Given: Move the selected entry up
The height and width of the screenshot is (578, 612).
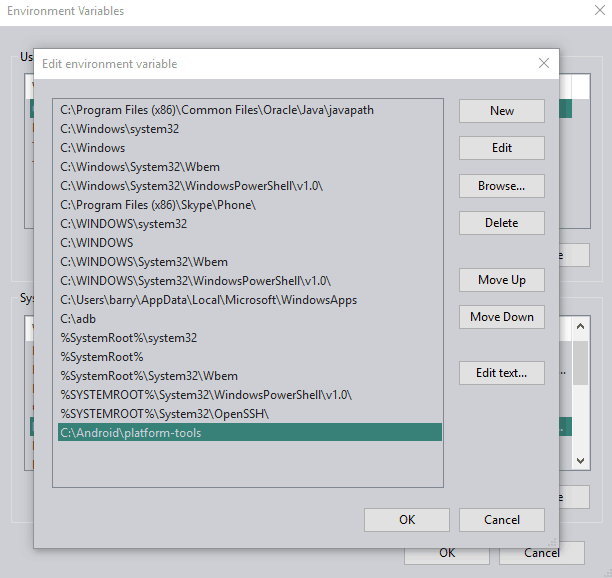Looking at the screenshot, I should pyautogui.click(x=502, y=280).
